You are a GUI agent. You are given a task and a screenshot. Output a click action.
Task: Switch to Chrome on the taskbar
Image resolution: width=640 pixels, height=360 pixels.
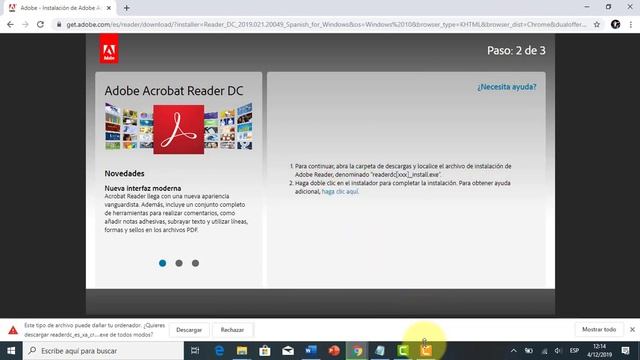click(x=357, y=351)
